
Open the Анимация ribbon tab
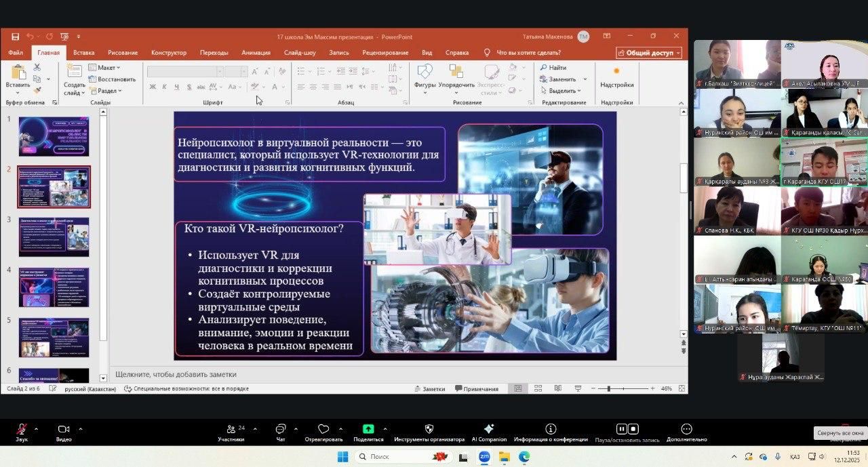click(256, 53)
